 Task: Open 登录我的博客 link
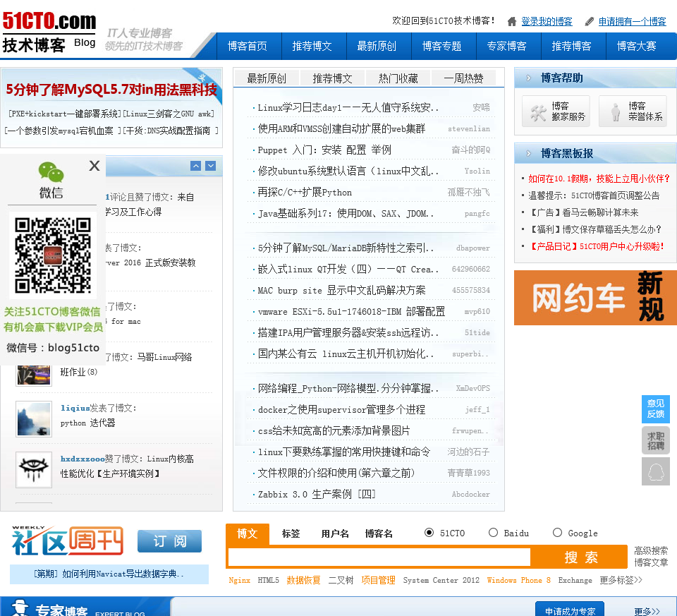point(547,22)
